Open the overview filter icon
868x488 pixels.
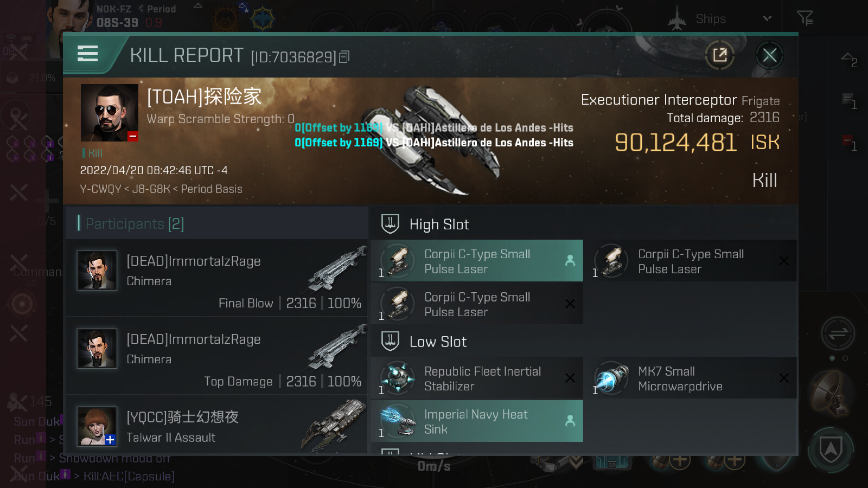(x=805, y=18)
